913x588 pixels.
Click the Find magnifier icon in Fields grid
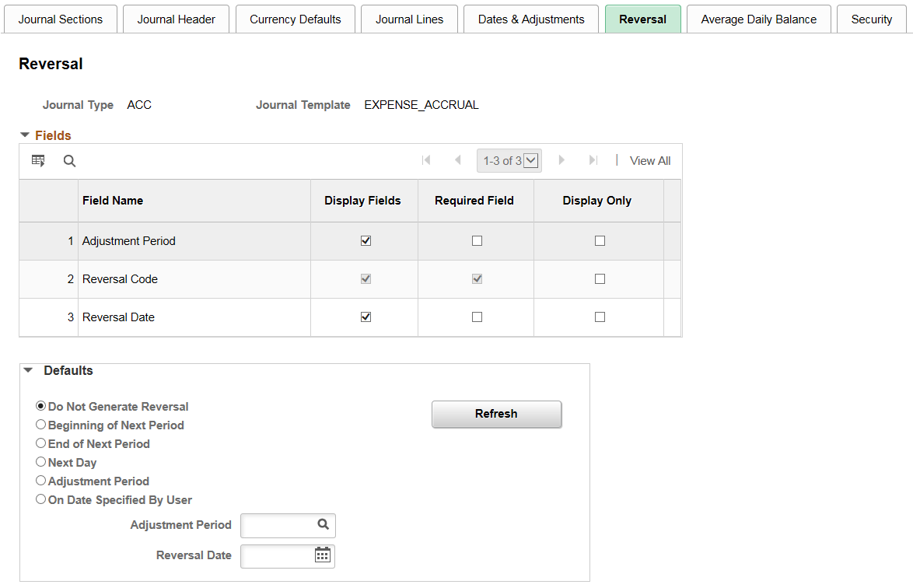pos(69,161)
